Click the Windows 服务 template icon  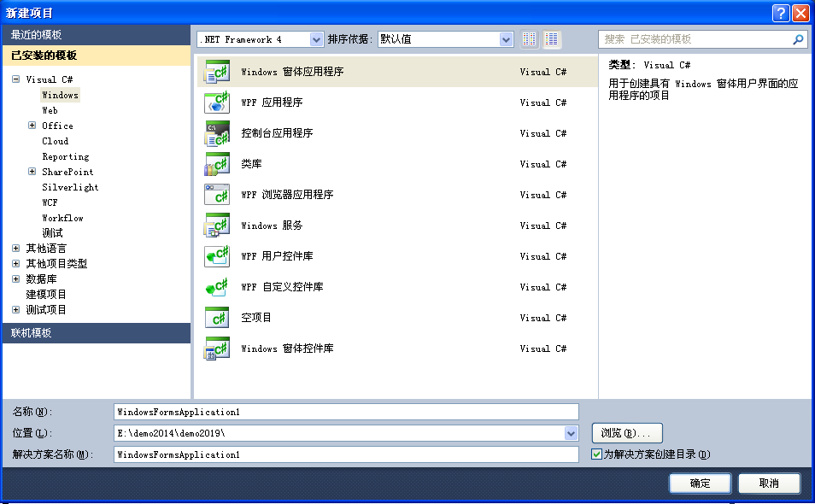[217, 226]
